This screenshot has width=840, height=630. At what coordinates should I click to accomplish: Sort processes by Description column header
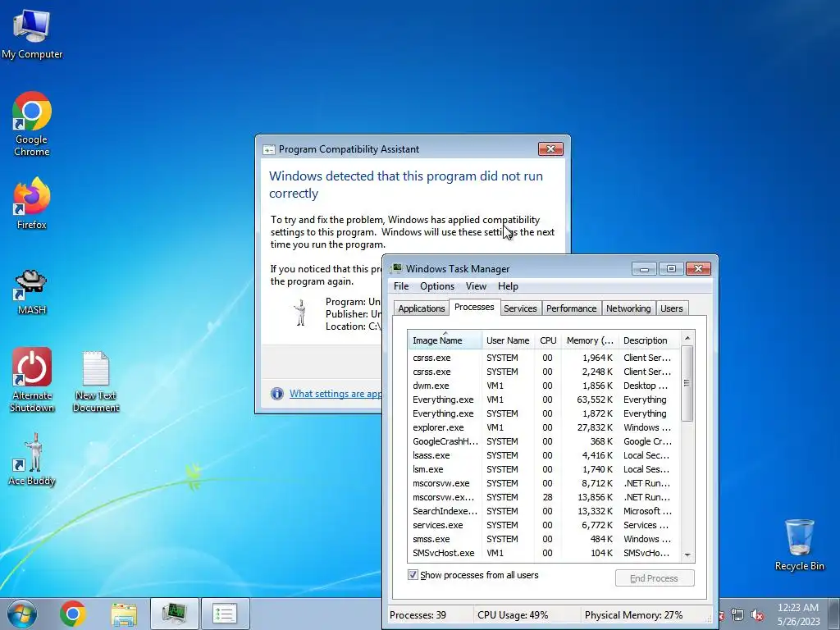[649, 340]
